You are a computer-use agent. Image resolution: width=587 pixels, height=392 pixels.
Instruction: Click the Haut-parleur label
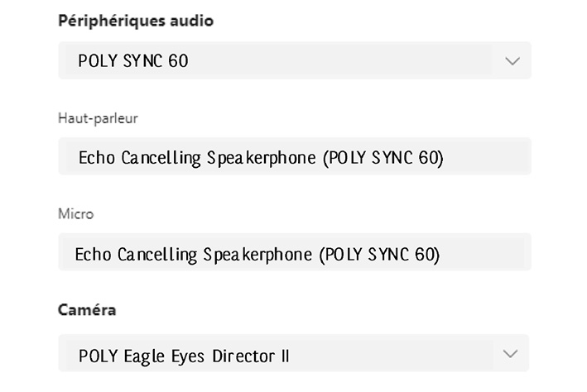pyautogui.click(x=98, y=118)
